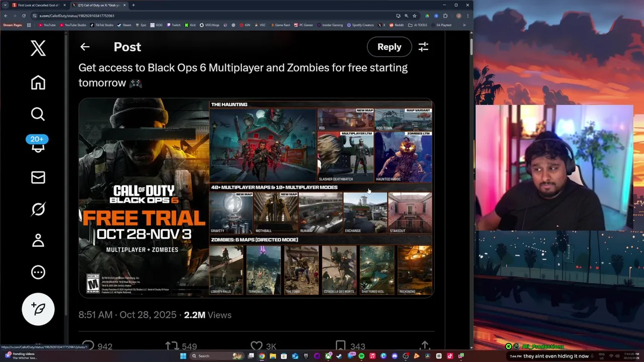Open Spotify Creators bookmark

coord(360,25)
